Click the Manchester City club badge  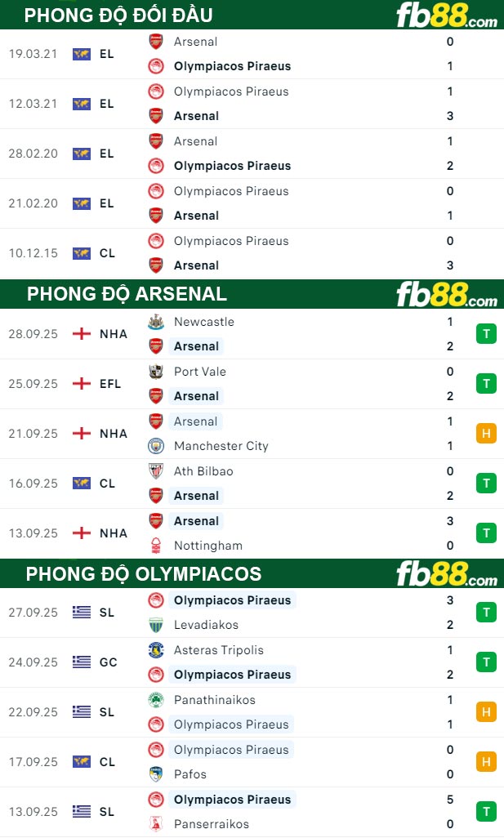tap(155, 446)
